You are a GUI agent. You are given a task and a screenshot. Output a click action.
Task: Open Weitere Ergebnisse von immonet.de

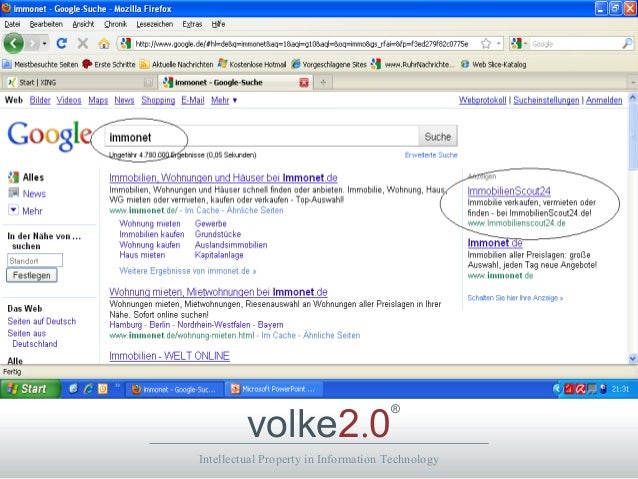point(188,271)
